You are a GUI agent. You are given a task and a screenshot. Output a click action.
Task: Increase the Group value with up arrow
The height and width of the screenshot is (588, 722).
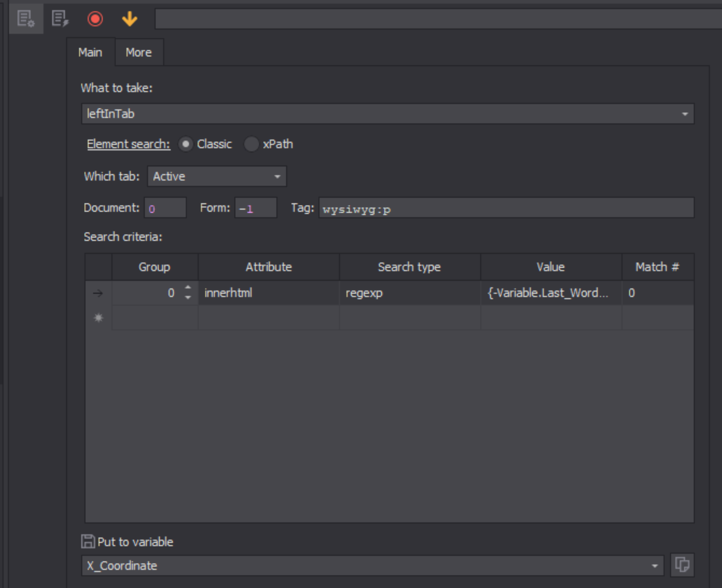click(x=188, y=287)
